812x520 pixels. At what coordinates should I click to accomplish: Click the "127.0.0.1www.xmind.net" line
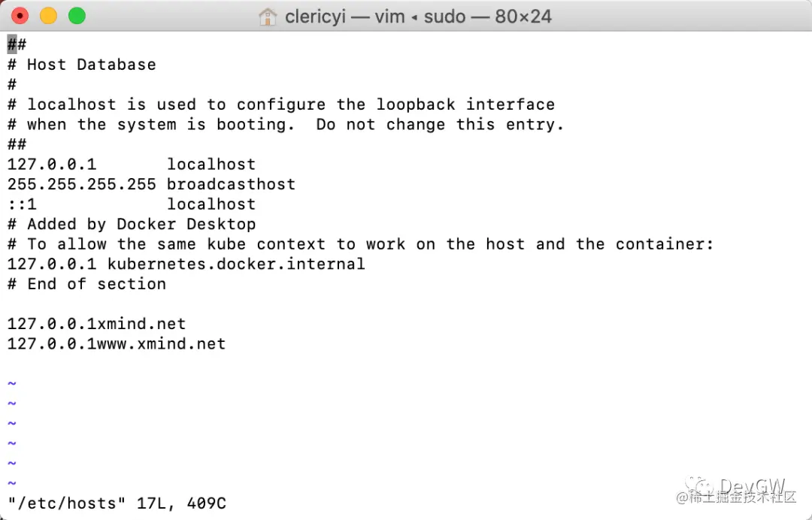[x=117, y=343]
